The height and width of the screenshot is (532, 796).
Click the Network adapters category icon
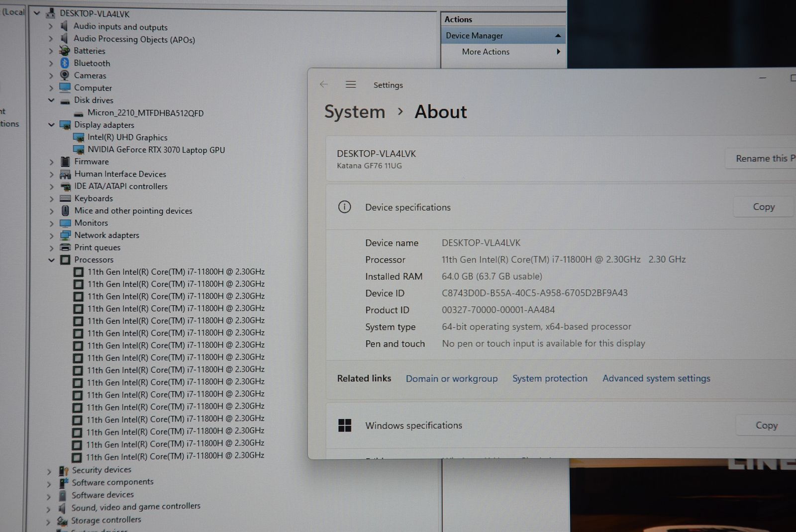pyautogui.click(x=65, y=235)
